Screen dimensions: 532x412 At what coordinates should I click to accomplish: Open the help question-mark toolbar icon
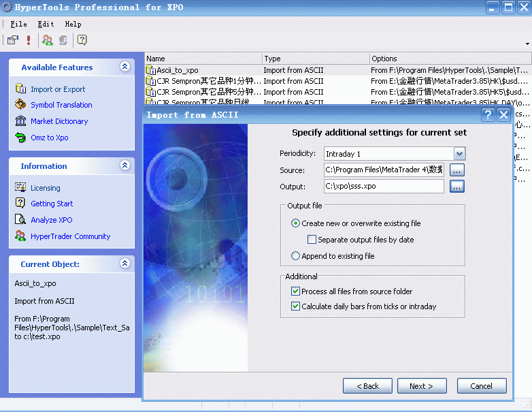pos(82,40)
